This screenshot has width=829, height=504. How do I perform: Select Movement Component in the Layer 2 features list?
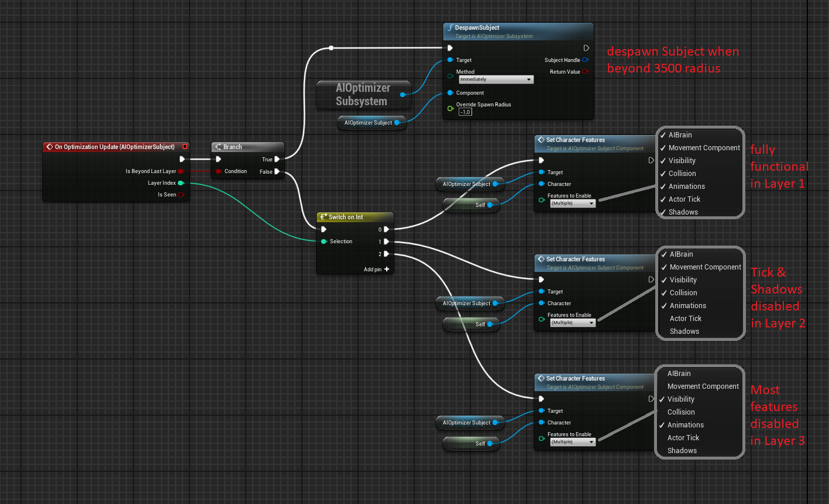click(705, 267)
